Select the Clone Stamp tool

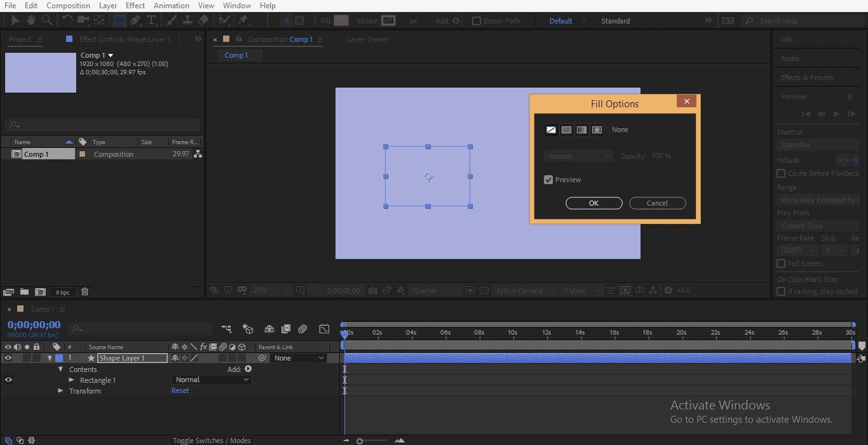pyautogui.click(x=187, y=20)
